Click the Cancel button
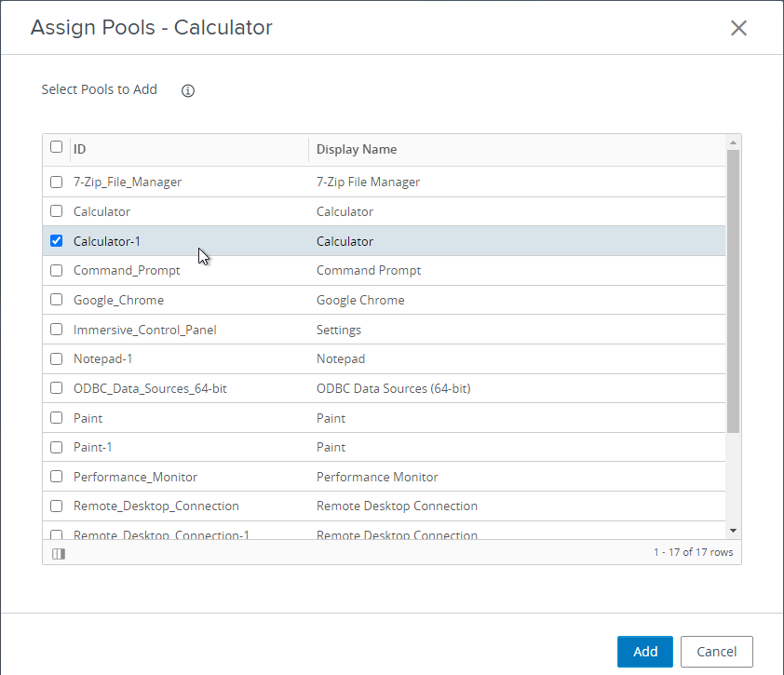The height and width of the screenshot is (675, 784). 717,652
